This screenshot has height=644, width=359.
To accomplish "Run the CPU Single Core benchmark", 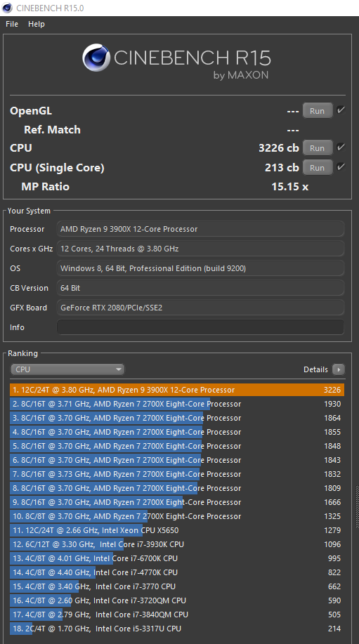I will pyautogui.click(x=317, y=168).
